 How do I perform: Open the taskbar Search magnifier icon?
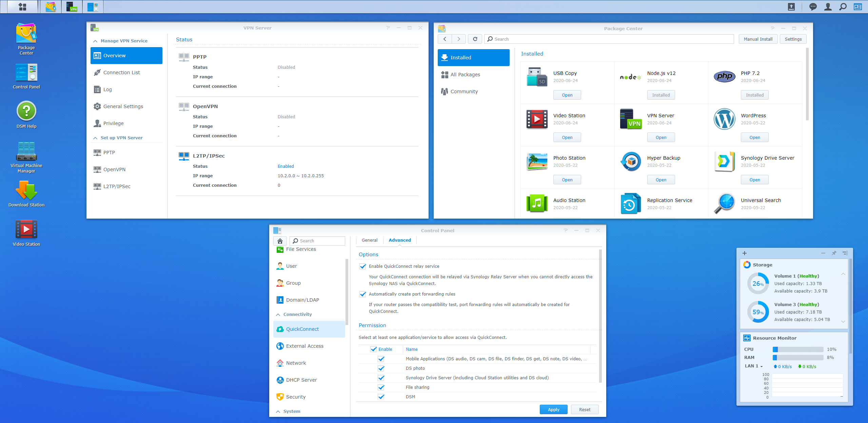843,7
